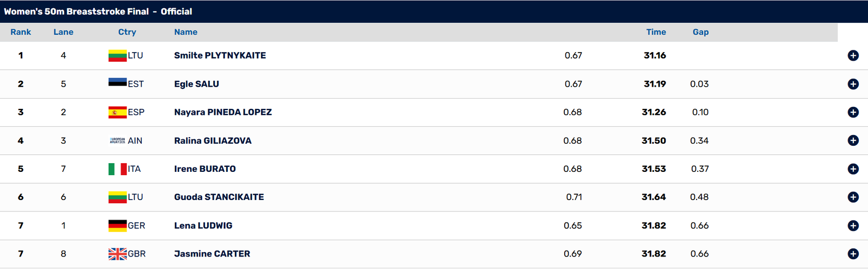Click the Gap column header
Viewport: 868px width, 270px height.
coord(700,32)
